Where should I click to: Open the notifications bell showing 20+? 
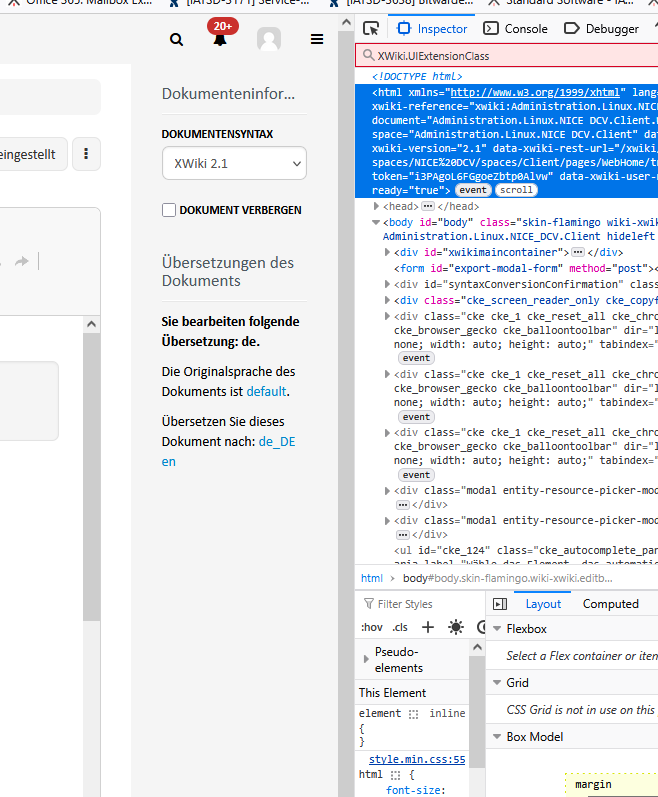pyautogui.click(x=220, y=40)
